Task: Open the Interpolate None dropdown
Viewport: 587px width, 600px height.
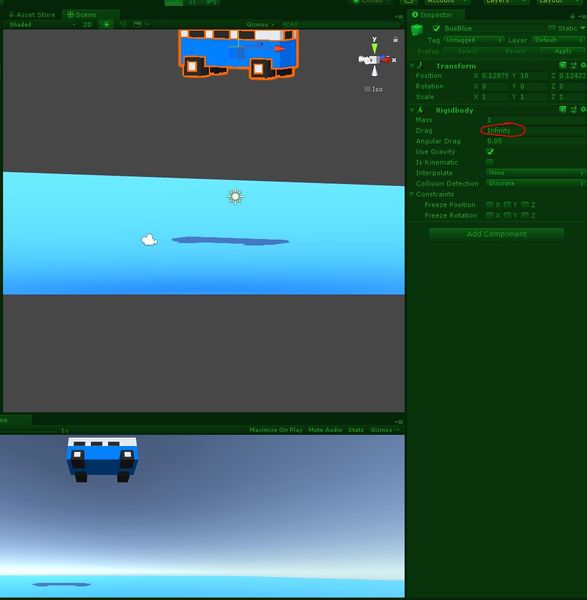Action: [536, 173]
